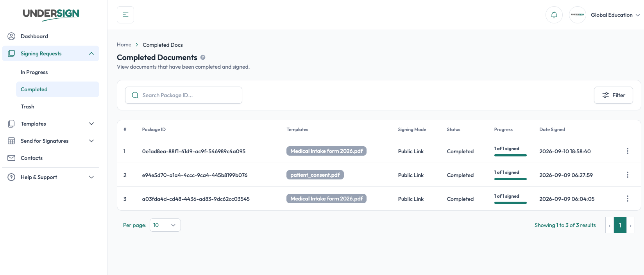This screenshot has width=644, height=275.
Task: Click the progress bar for package 0e1ad8ea-88f1
Action: pos(510,155)
